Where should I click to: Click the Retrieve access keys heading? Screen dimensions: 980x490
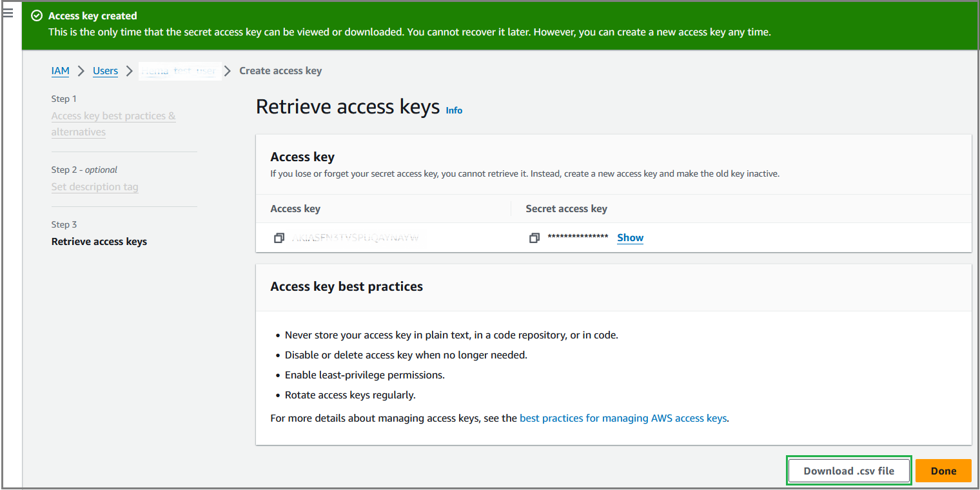[348, 106]
